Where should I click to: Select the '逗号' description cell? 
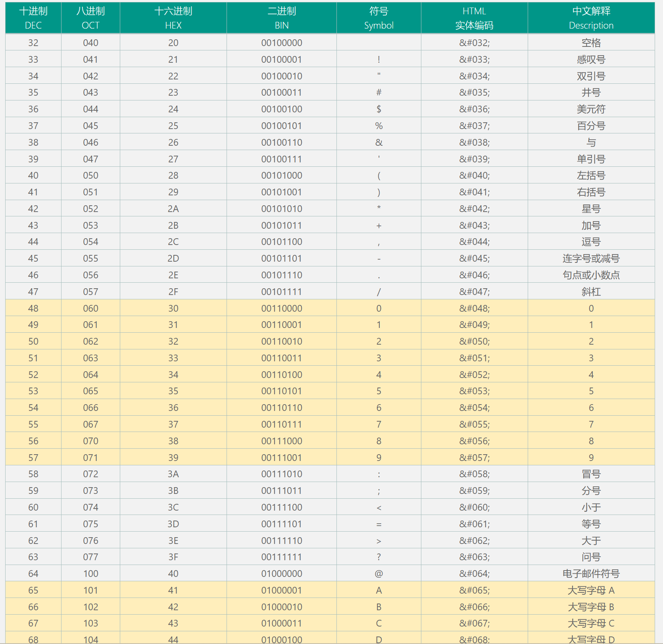coord(591,241)
